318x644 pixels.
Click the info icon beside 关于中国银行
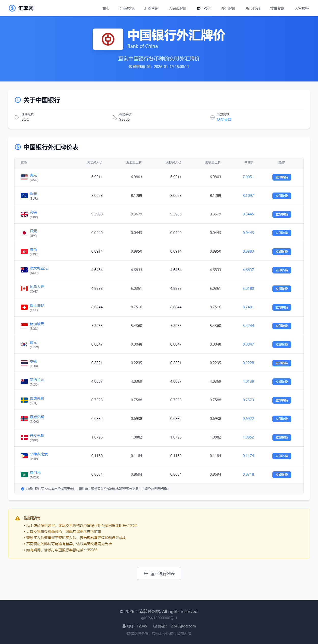[x=18, y=100]
